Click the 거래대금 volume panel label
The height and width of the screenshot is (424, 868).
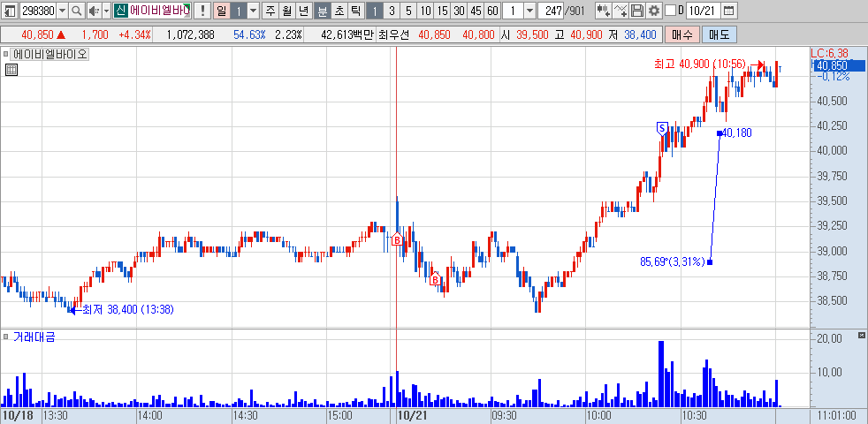pyautogui.click(x=34, y=337)
